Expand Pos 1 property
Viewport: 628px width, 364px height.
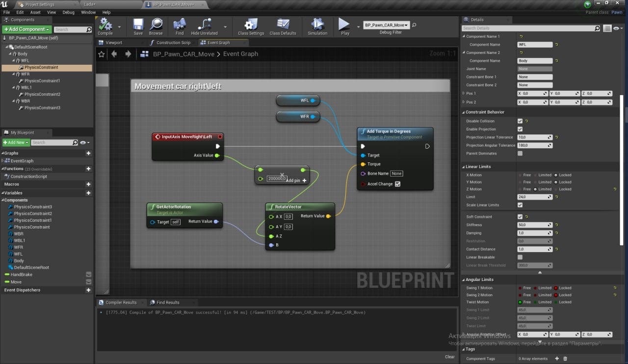(x=464, y=93)
